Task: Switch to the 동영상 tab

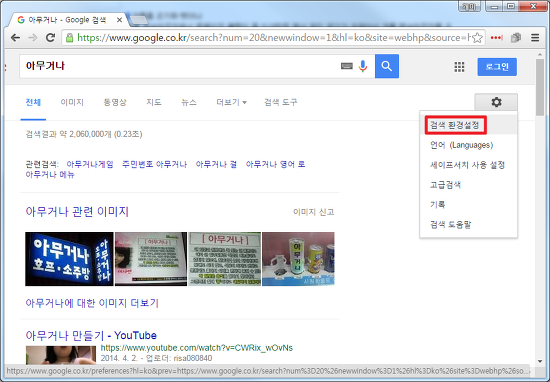Action: [x=115, y=102]
